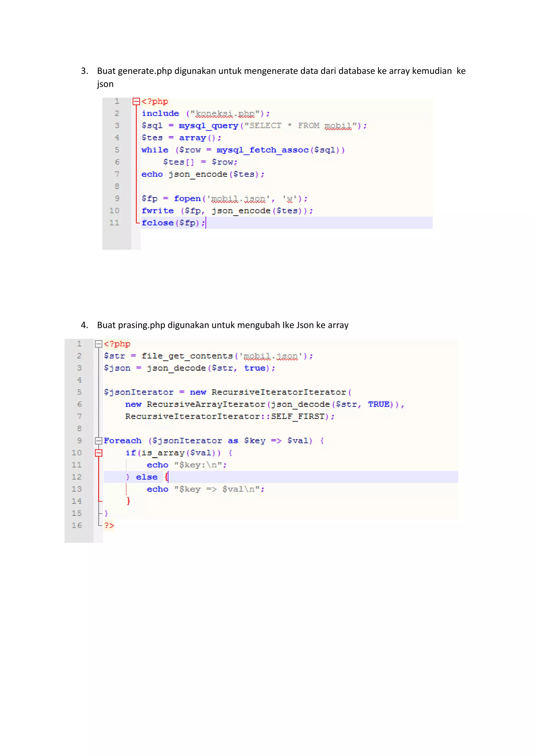Click the echo "$key => $val\n"; line
This screenshot has width=535, height=756.
point(206,489)
